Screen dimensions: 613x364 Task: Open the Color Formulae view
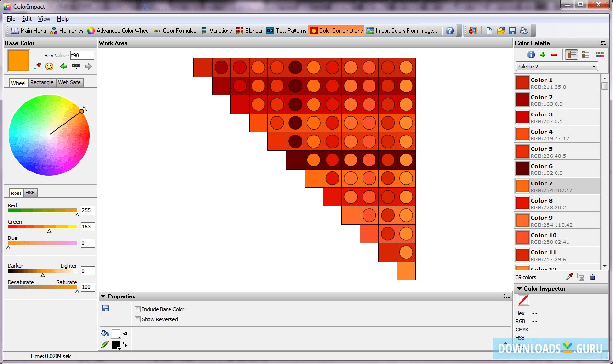175,31
